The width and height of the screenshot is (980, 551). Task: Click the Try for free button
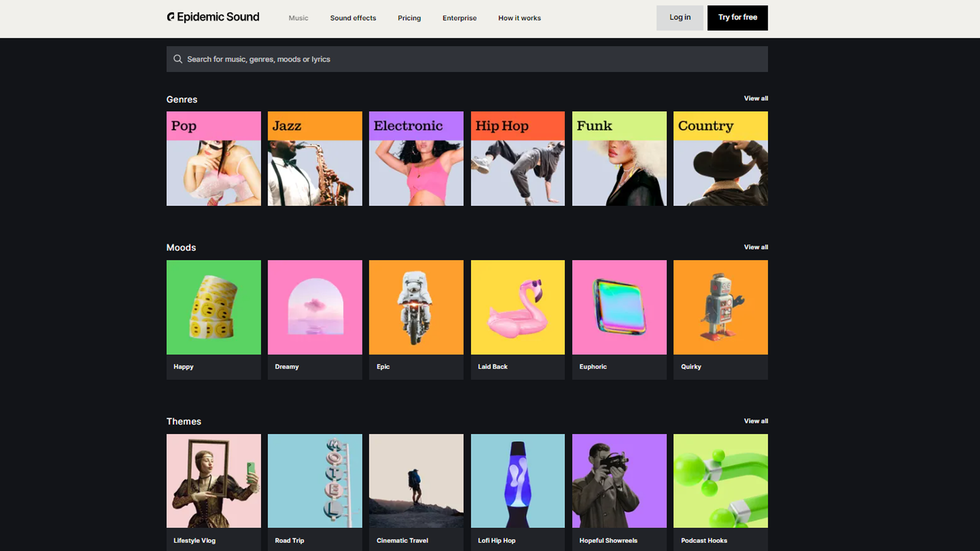pyautogui.click(x=737, y=18)
